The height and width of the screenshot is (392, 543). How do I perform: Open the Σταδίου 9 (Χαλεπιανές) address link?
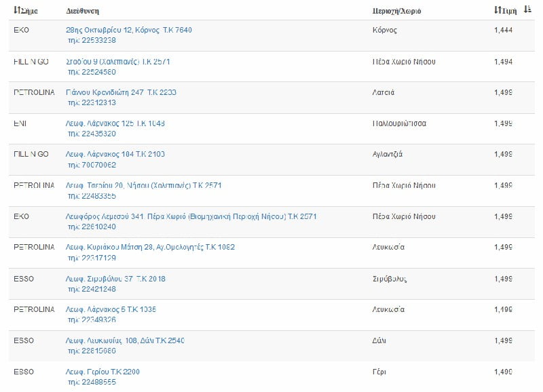[117, 62]
